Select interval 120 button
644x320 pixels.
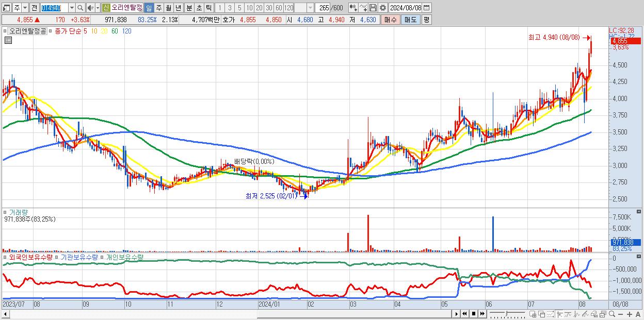coord(289,8)
